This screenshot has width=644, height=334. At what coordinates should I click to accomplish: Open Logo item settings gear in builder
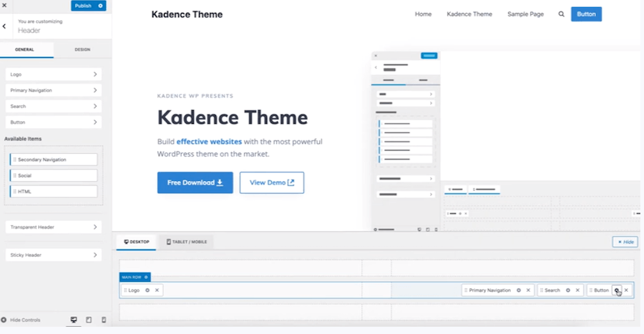pos(147,290)
